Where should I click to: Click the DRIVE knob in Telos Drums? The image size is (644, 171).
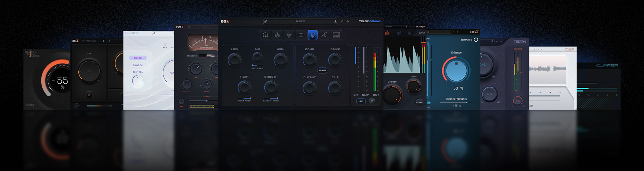coord(335,60)
